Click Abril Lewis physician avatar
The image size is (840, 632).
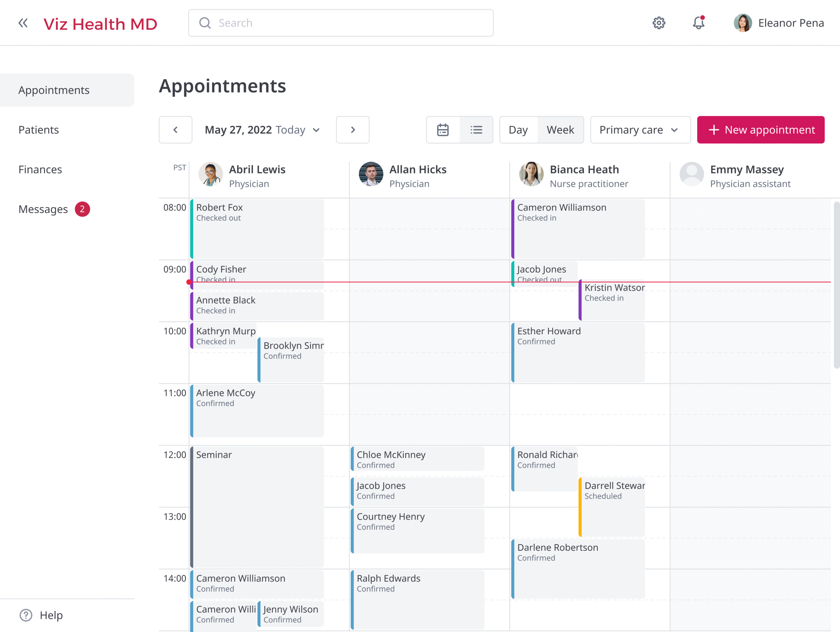click(210, 174)
